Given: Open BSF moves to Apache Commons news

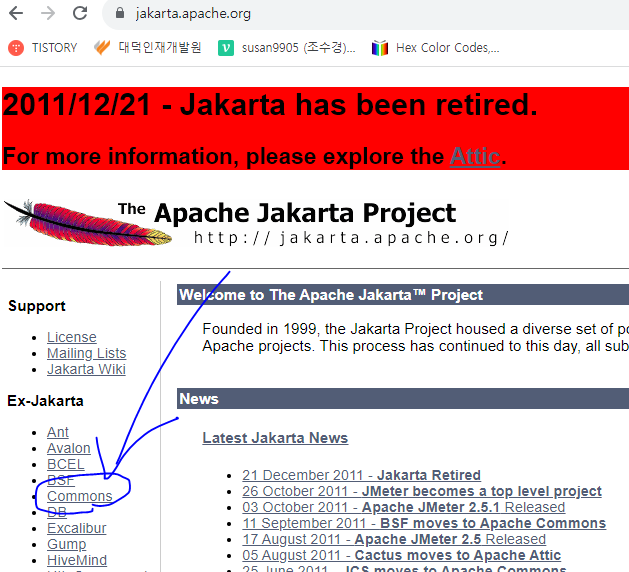Looking at the screenshot, I should click(x=424, y=523).
